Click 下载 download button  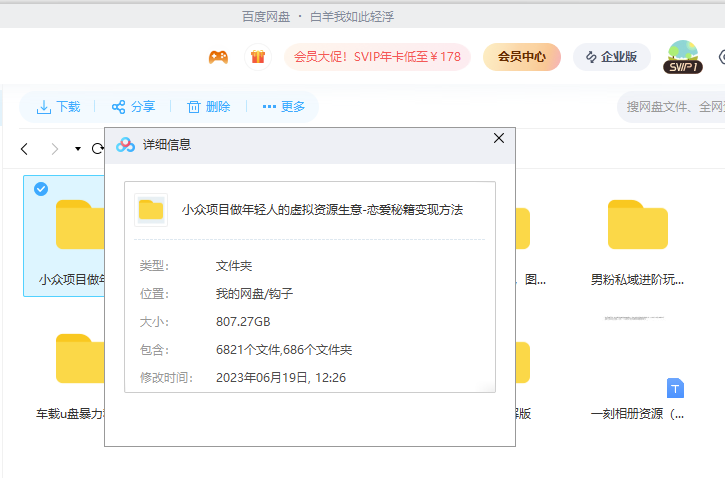pyautogui.click(x=58, y=107)
